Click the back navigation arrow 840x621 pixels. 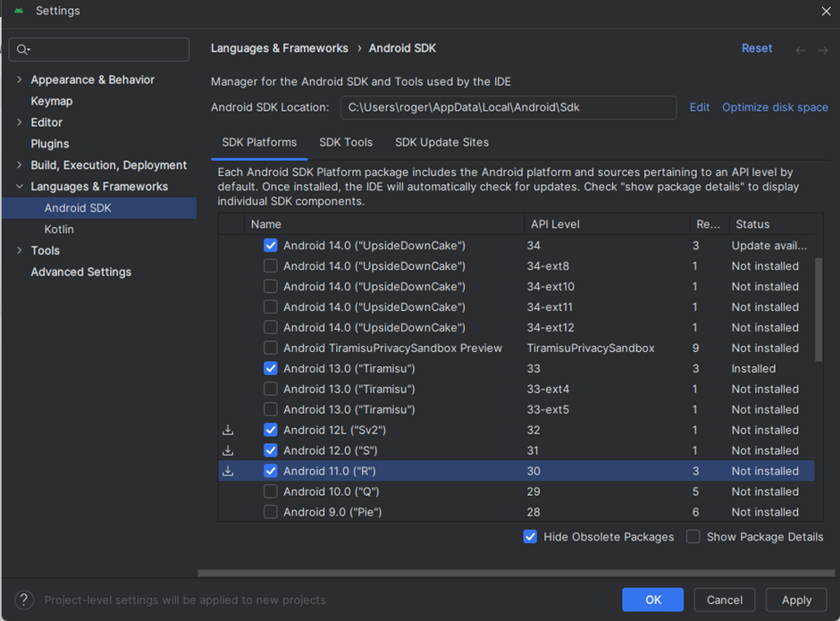[x=801, y=50]
